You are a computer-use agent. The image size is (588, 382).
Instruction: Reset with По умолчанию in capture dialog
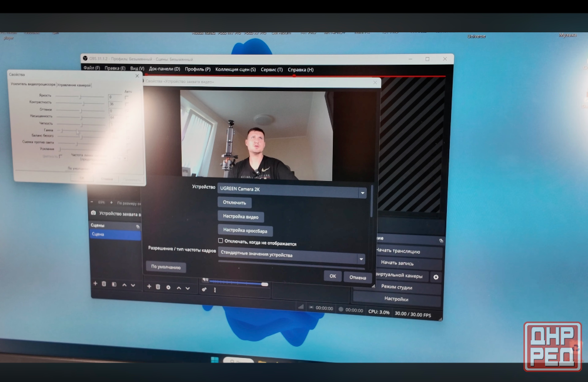166,267
